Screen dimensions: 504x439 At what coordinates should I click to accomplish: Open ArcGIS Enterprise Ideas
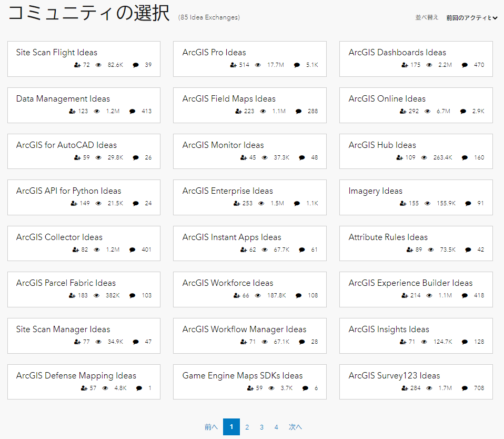228,191
